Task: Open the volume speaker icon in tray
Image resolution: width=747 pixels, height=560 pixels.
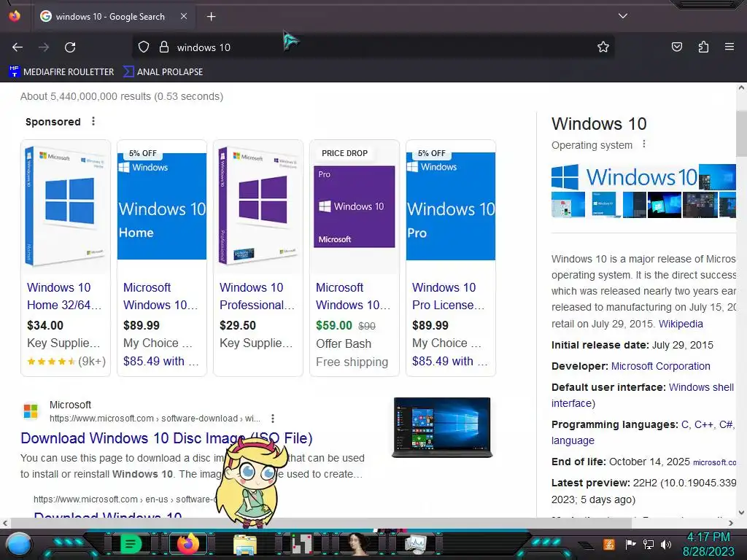Action: [666, 544]
